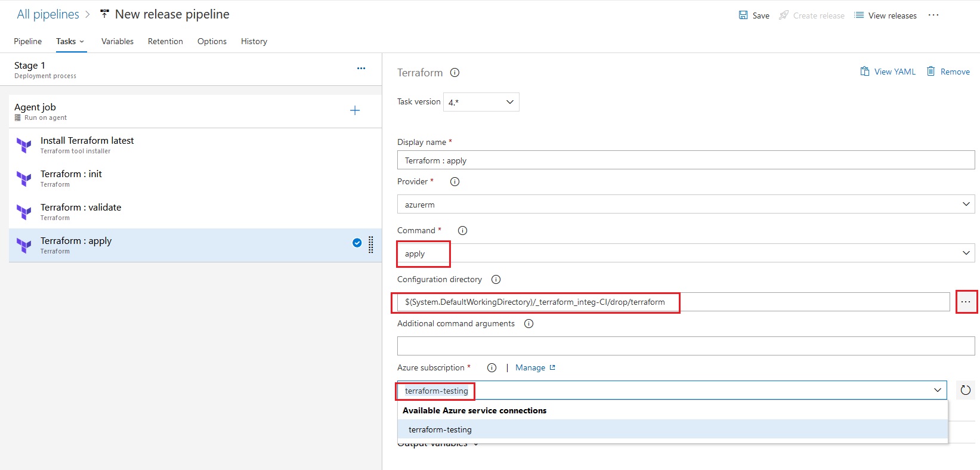Show info for the Provider field

455,182
